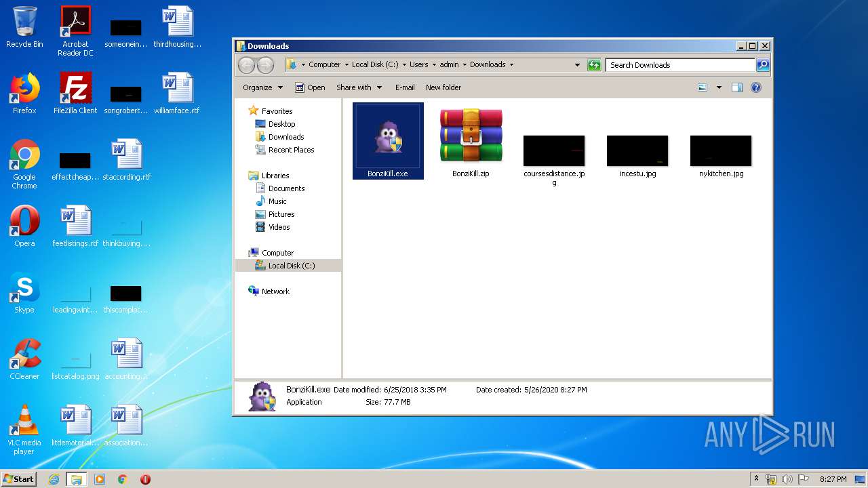Select the incestu.jpg thumbnail
The height and width of the screenshot is (488, 868).
click(x=637, y=150)
